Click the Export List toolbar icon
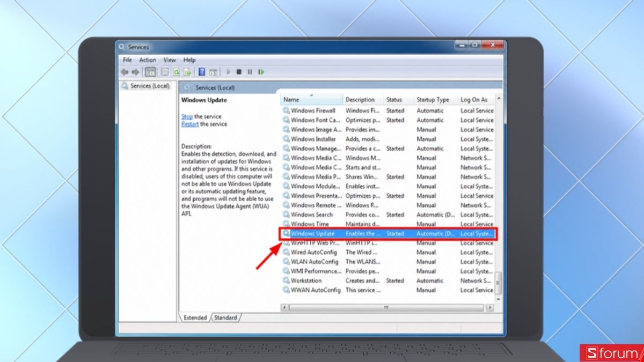 click(187, 72)
